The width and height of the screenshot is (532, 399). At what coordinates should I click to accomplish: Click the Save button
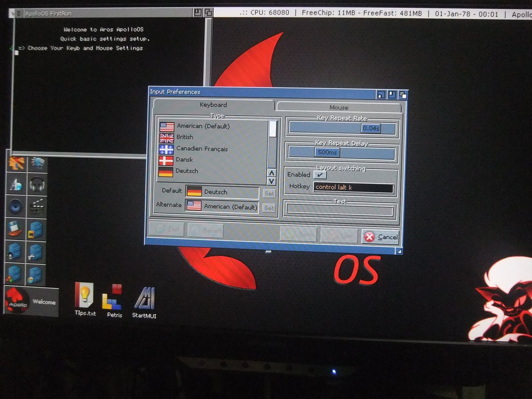click(x=298, y=234)
